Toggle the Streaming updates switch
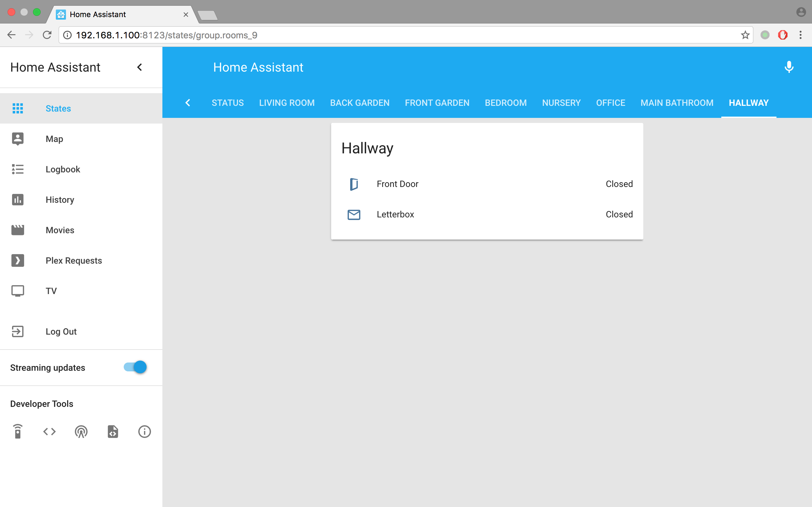812x507 pixels. click(135, 367)
